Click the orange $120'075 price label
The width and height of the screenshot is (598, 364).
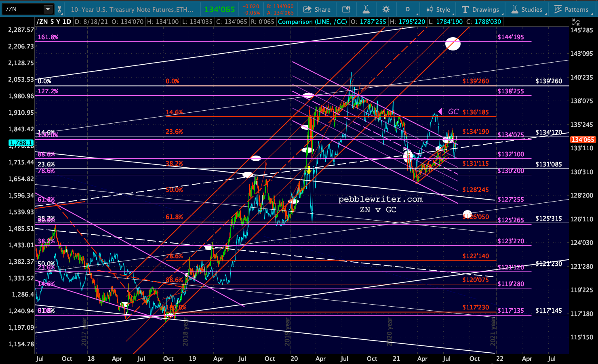click(476, 280)
